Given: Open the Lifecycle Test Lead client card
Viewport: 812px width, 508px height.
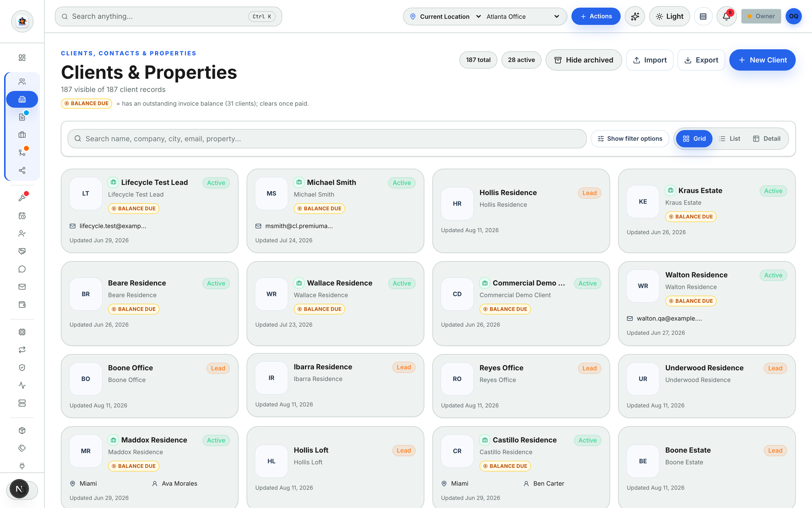Looking at the screenshot, I should tap(150, 211).
